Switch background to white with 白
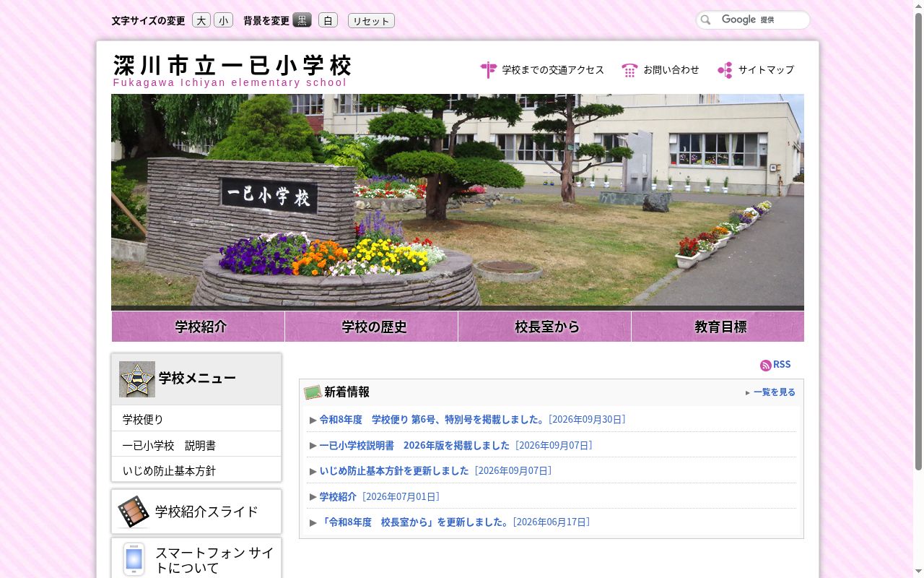 click(x=328, y=20)
